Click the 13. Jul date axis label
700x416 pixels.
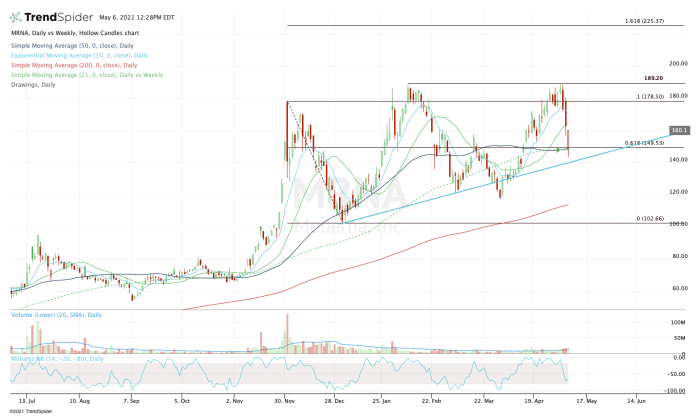(27, 401)
